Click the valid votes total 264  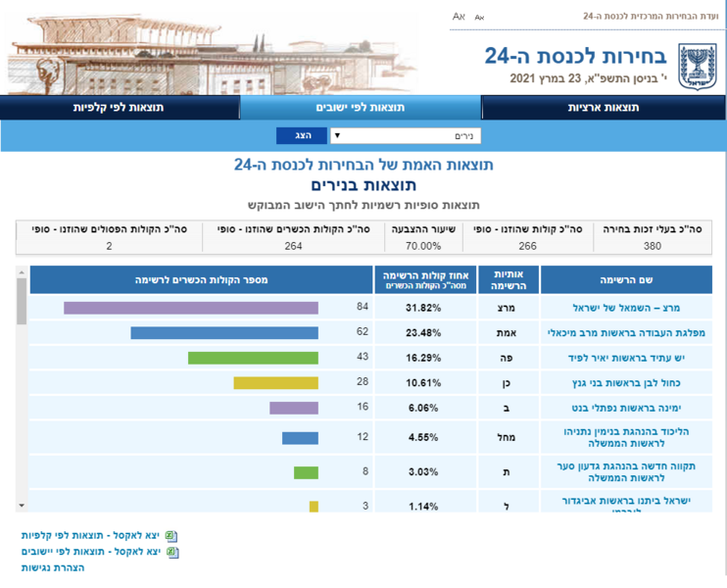pos(294,246)
